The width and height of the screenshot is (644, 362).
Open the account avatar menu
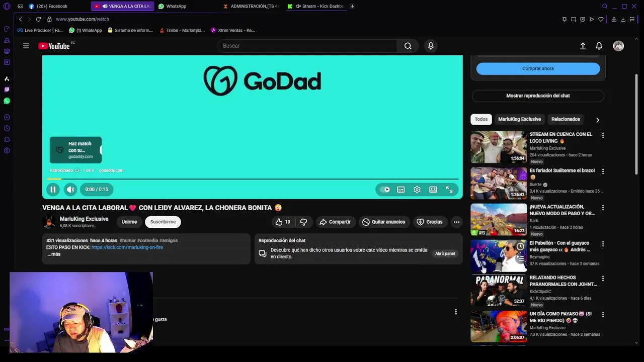coord(618,46)
